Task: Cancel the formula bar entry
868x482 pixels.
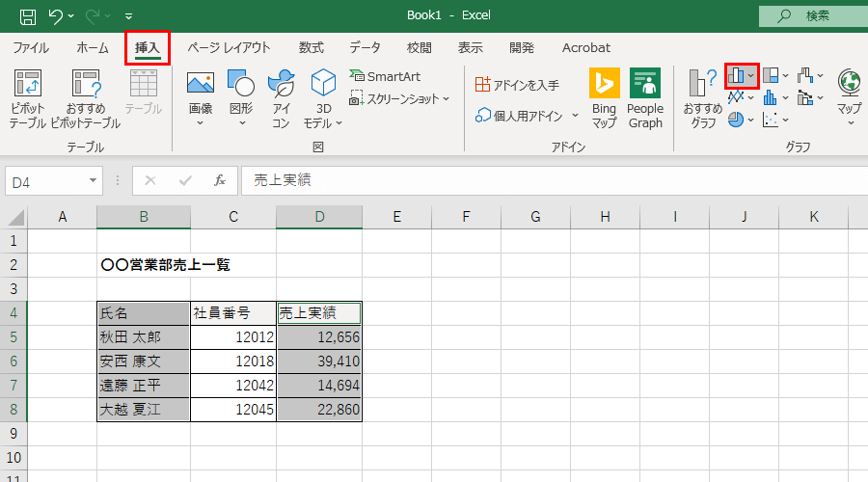Action: (150, 180)
